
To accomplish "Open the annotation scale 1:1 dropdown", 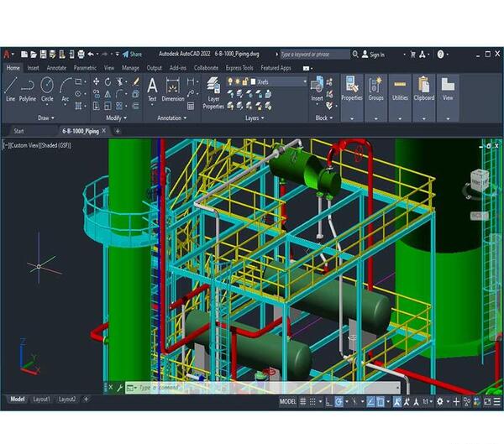I will point(428,401).
